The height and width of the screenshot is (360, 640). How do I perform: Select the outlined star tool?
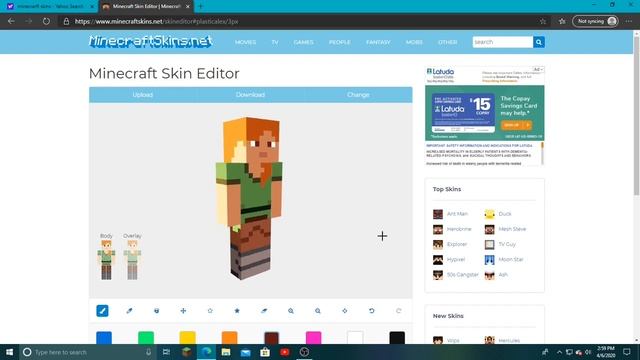pyautogui.click(x=210, y=311)
